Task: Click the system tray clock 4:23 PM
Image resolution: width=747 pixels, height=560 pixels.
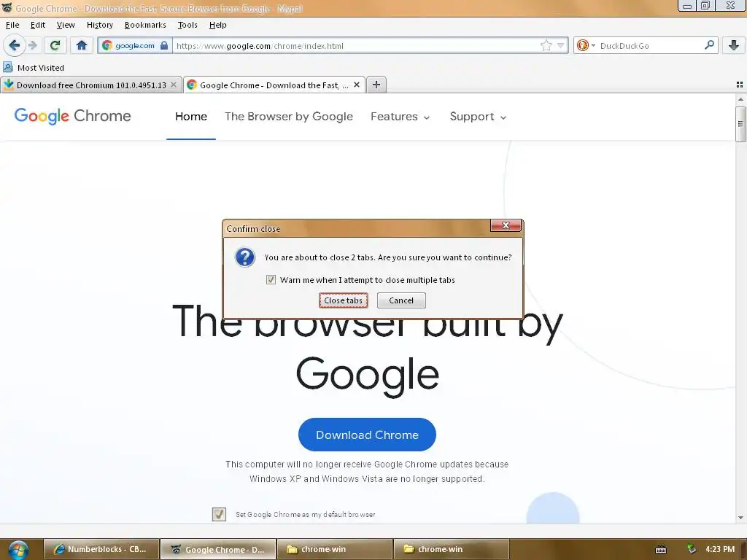Action: (720, 549)
